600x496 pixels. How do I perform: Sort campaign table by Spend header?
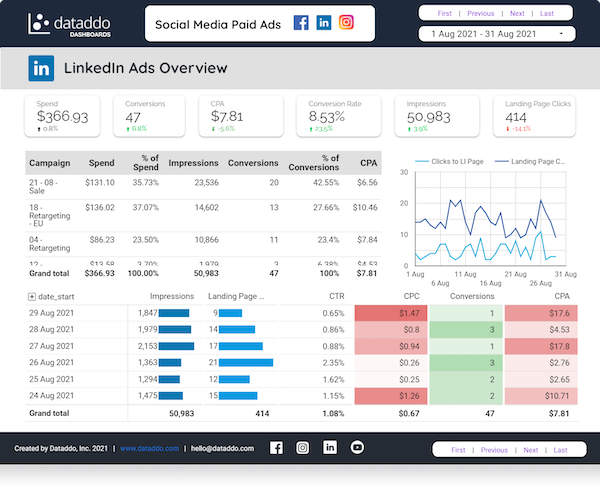pos(101,163)
